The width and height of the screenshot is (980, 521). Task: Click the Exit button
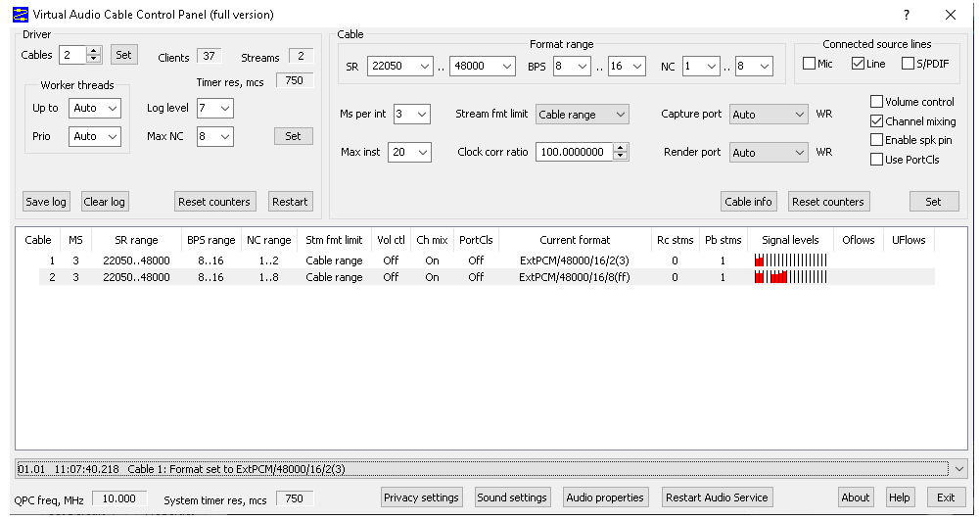(946, 497)
